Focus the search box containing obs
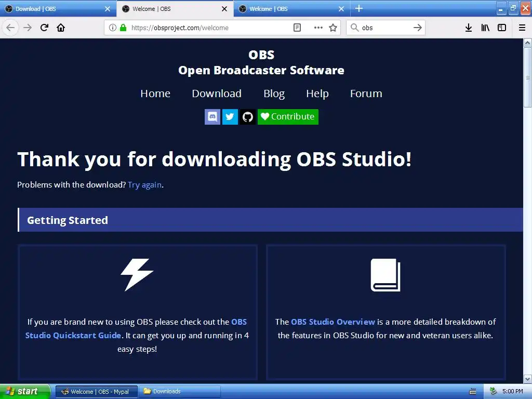Screen dimensions: 532x399 pyautogui.click(x=385, y=28)
